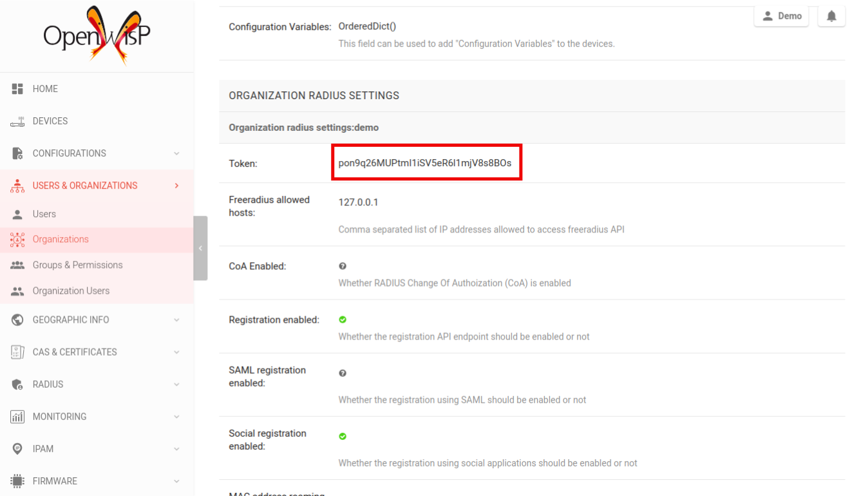Select Groups & Permissions in sidebar
The height and width of the screenshot is (496, 868).
click(x=77, y=265)
